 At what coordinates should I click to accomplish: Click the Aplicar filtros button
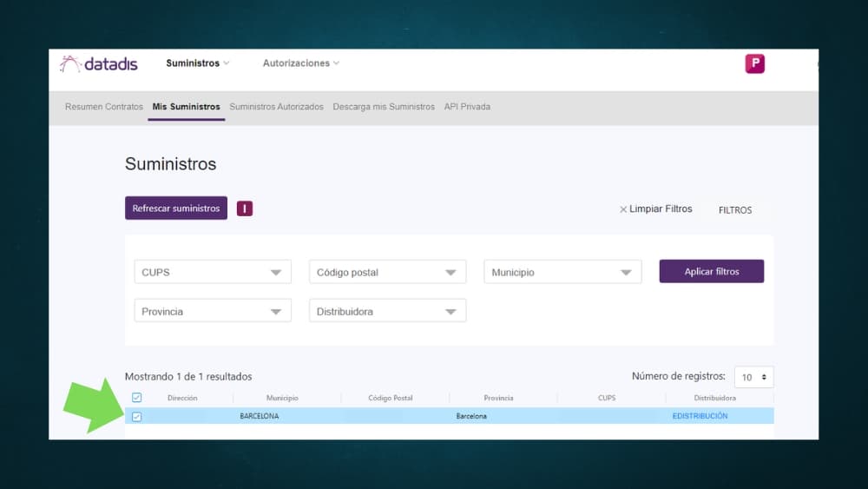711,272
